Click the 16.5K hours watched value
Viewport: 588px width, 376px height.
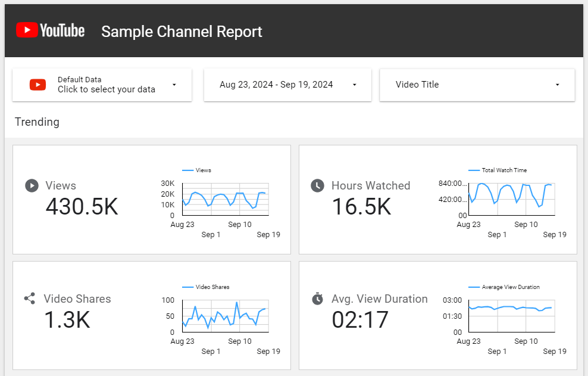(361, 207)
